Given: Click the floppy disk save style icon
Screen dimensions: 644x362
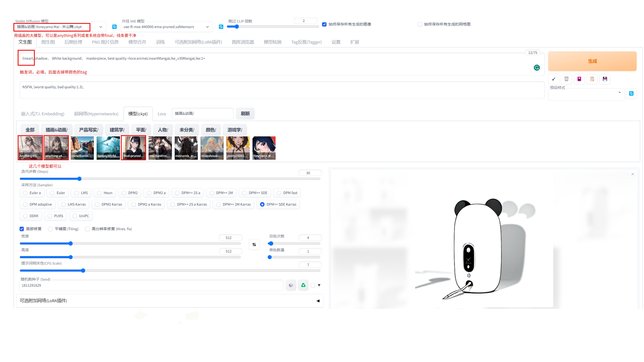Looking at the screenshot, I should pos(605,79).
